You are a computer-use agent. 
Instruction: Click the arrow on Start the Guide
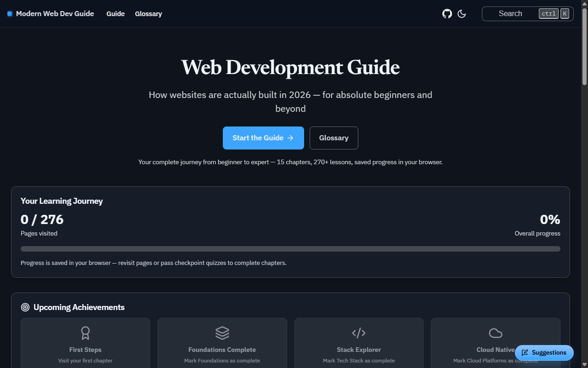click(x=290, y=138)
